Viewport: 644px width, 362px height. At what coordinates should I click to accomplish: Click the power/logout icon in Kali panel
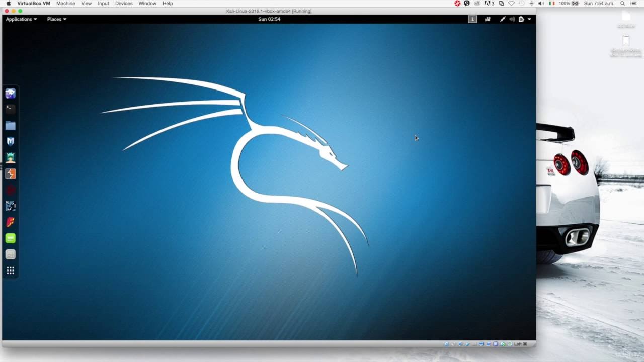pyautogui.click(x=521, y=19)
